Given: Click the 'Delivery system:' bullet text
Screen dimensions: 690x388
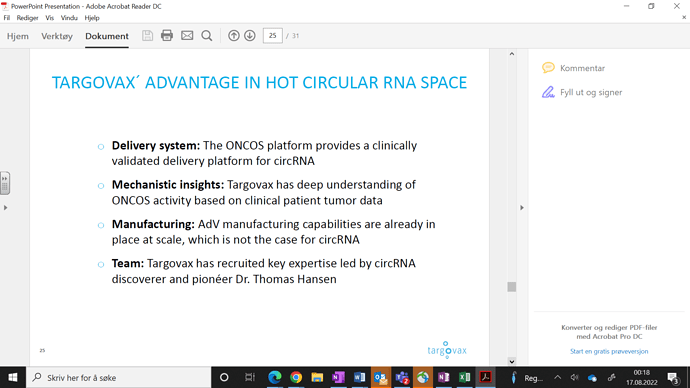Looking at the screenshot, I should [x=156, y=146].
